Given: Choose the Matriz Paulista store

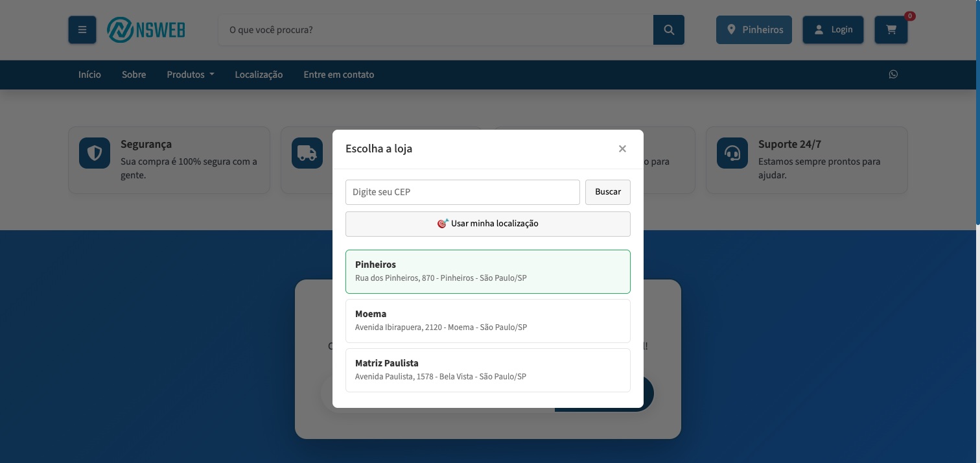Looking at the screenshot, I should (488, 370).
